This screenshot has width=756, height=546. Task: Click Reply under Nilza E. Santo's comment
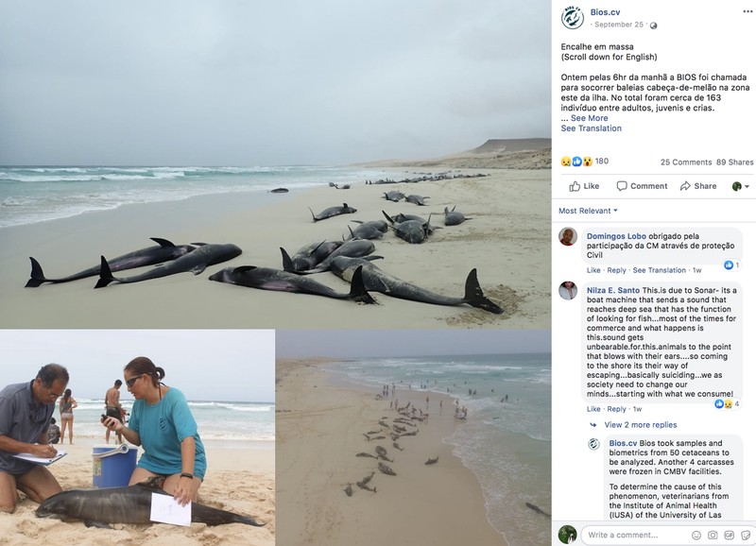[616, 409]
